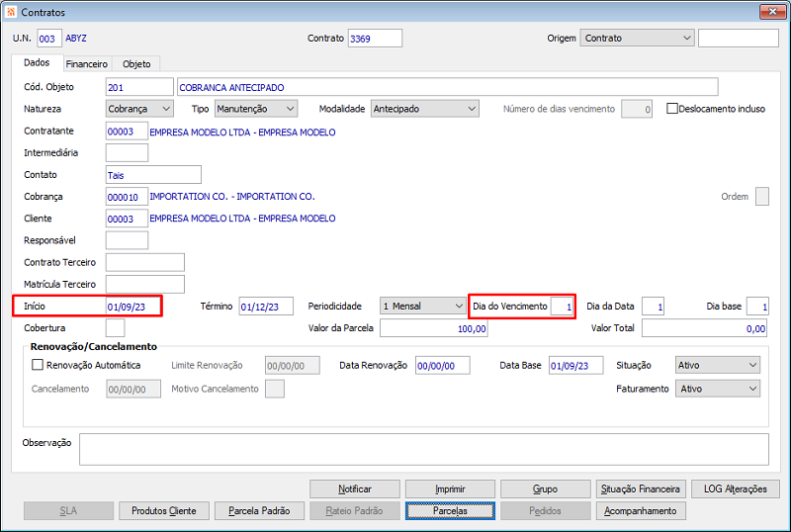Click the Contrato number field
The height and width of the screenshot is (532, 791).
click(375, 39)
